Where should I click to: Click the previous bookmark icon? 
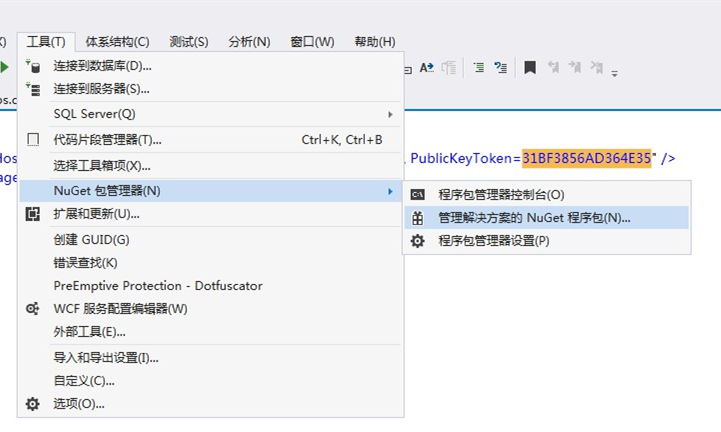[x=553, y=68]
